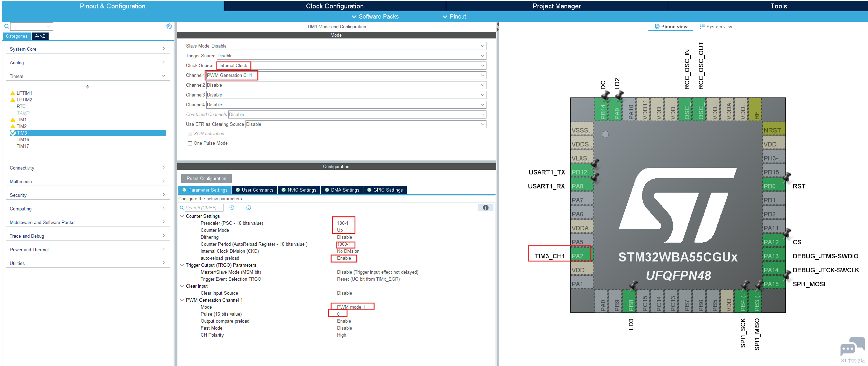Viewport: 868px width, 366px height.
Task: Click the parameter Search (Ctrl+F) field
Action: tap(204, 208)
